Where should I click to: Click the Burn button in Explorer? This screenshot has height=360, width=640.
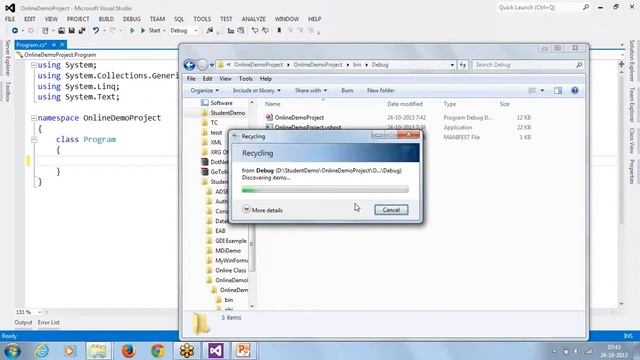(x=347, y=91)
